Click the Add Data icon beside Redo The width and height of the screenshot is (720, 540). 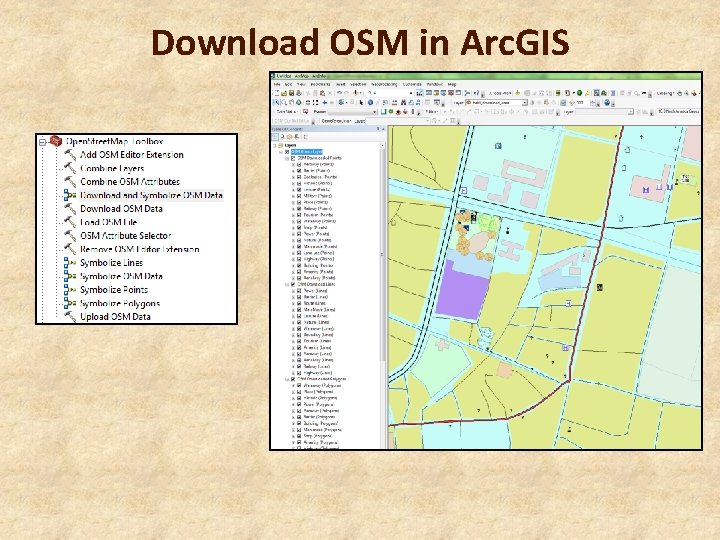coord(355,93)
